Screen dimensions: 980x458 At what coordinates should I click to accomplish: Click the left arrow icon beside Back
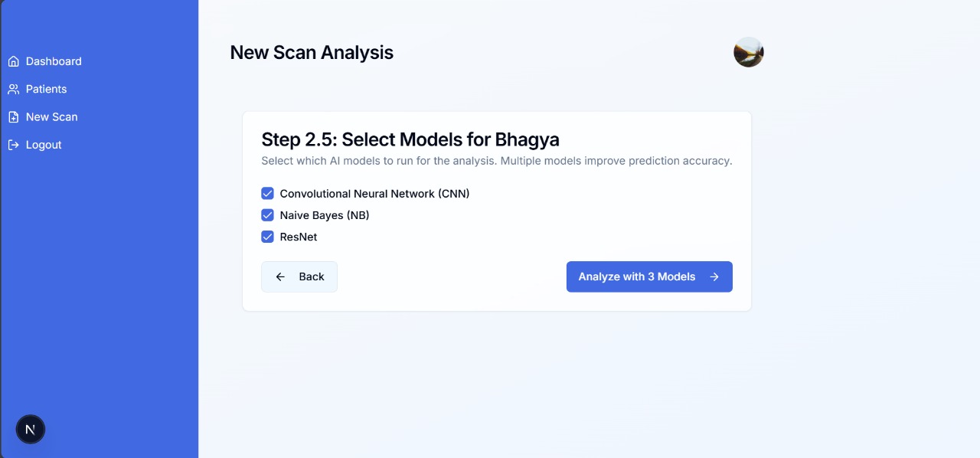tap(280, 276)
